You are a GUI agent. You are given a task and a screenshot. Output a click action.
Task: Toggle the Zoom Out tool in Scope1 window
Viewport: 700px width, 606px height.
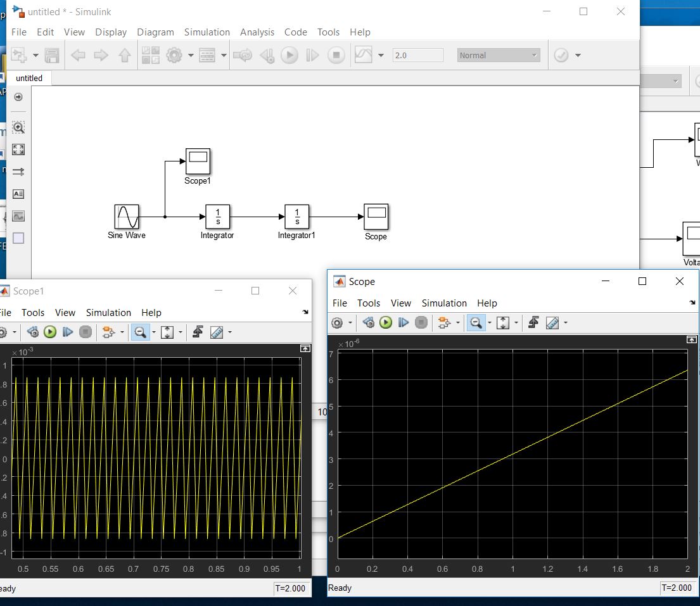[x=139, y=332]
